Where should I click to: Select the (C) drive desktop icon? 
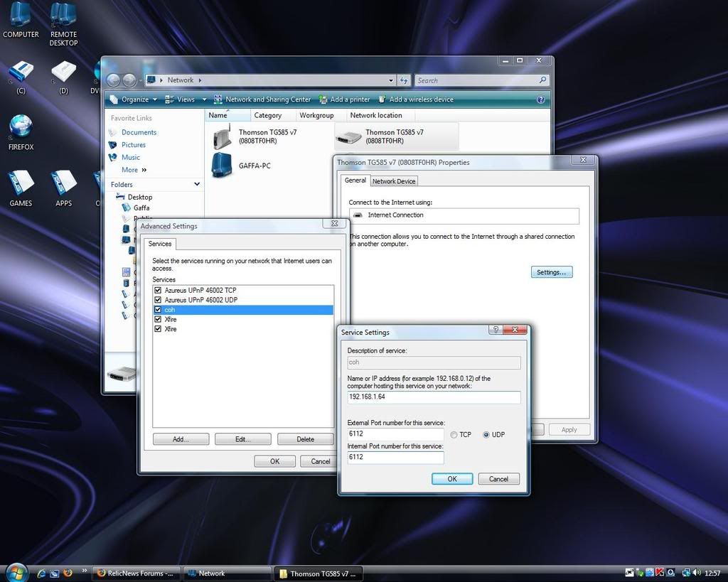click(x=21, y=77)
